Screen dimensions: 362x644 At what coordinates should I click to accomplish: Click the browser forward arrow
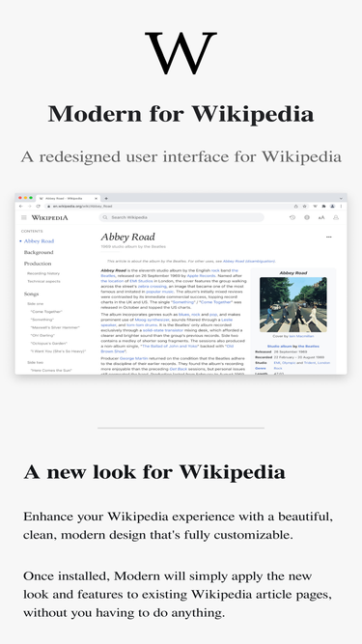(29, 207)
